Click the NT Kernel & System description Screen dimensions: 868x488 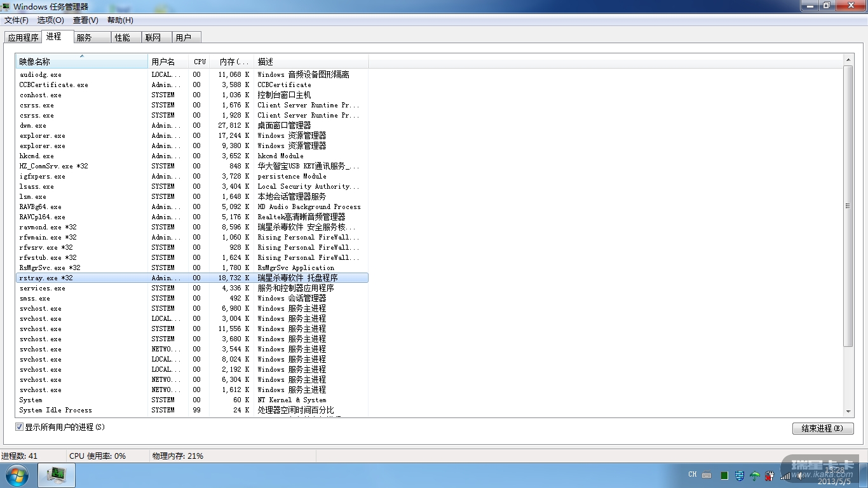click(x=292, y=400)
